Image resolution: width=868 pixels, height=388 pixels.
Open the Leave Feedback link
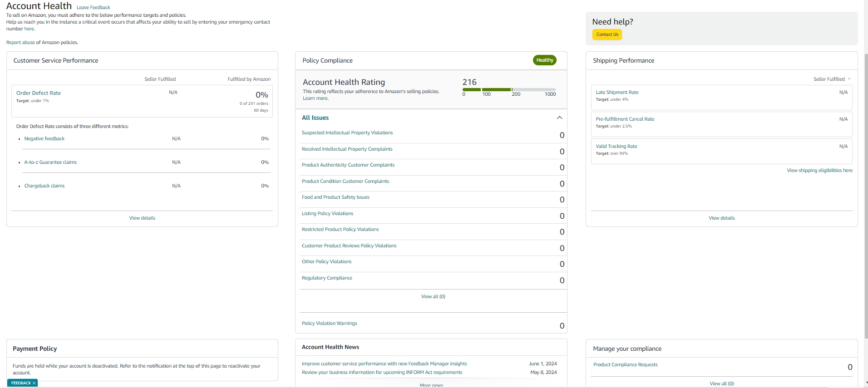(x=94, y=7)
